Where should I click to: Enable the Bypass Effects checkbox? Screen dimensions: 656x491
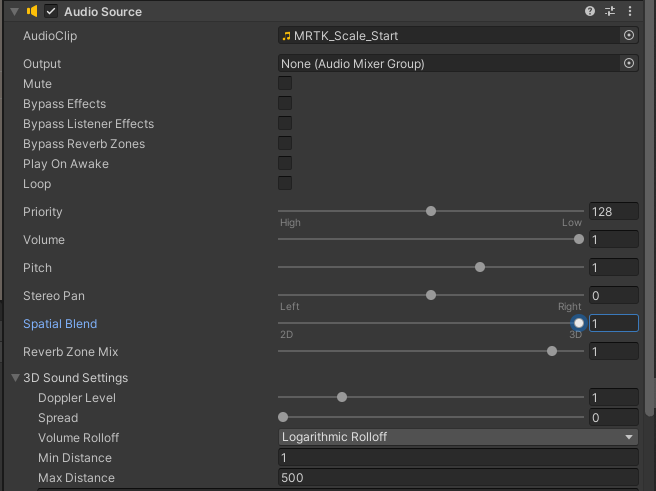[x=285, y=104]
